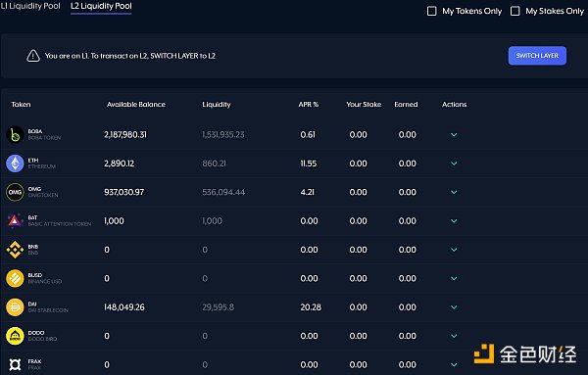This screenshot has height=375, width=588.
Task: Expand actions for the BNB row
Action: [x=454, y=250]
